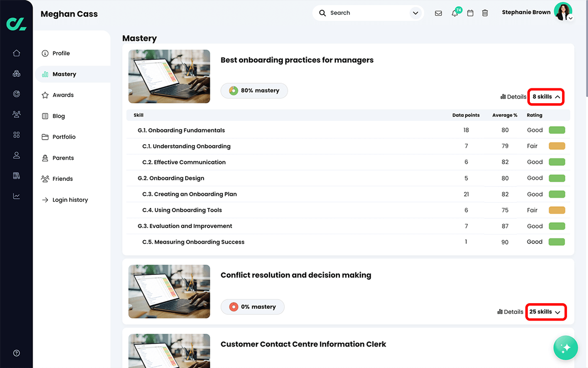Open the home icon in the sidebar
Viewport: 588px width, 368px height.
(x=16, y=53)
